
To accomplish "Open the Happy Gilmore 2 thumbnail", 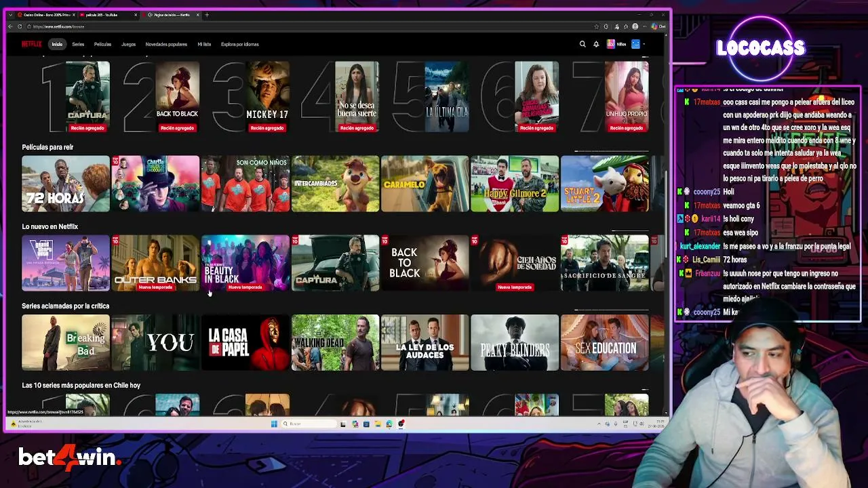I will (x=515, y=184).
